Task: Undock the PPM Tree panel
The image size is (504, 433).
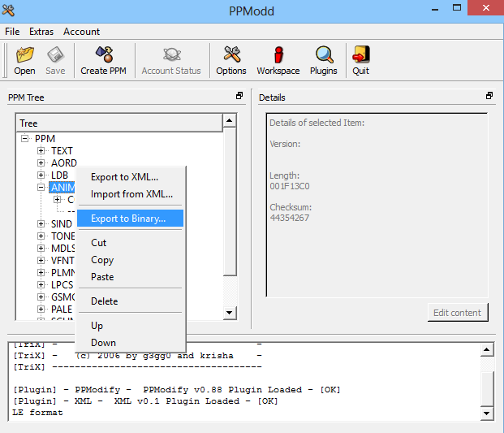Action: pos(239,96)
